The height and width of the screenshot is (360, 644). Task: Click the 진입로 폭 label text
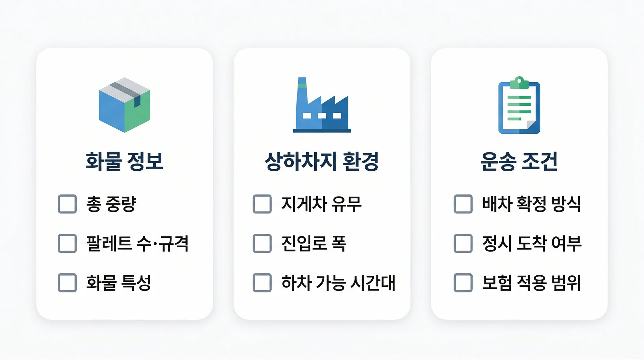314,243
